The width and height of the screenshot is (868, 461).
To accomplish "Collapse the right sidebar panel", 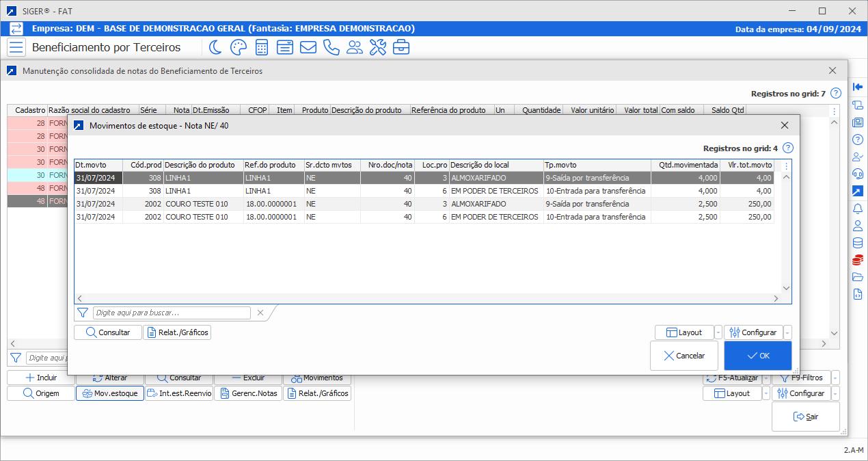I will 858,87.
